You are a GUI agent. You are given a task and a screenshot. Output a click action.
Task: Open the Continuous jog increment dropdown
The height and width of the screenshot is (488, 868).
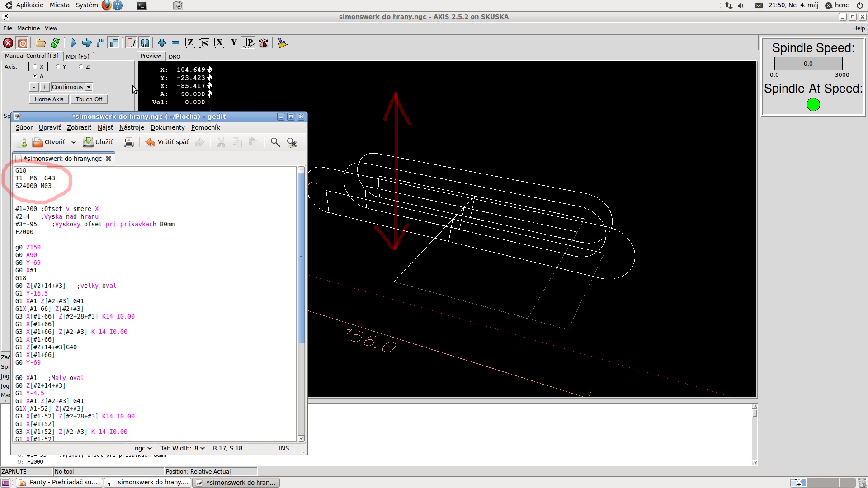89,87
